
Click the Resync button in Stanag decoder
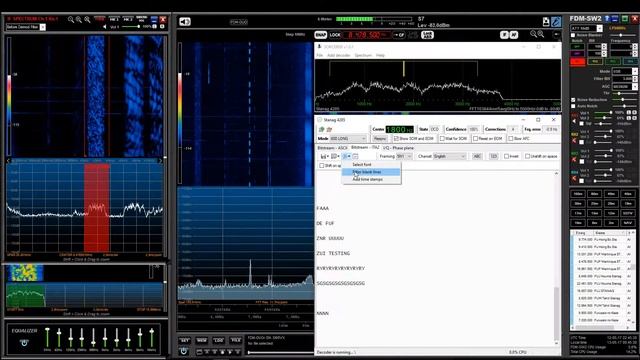(x=380, y=139)
